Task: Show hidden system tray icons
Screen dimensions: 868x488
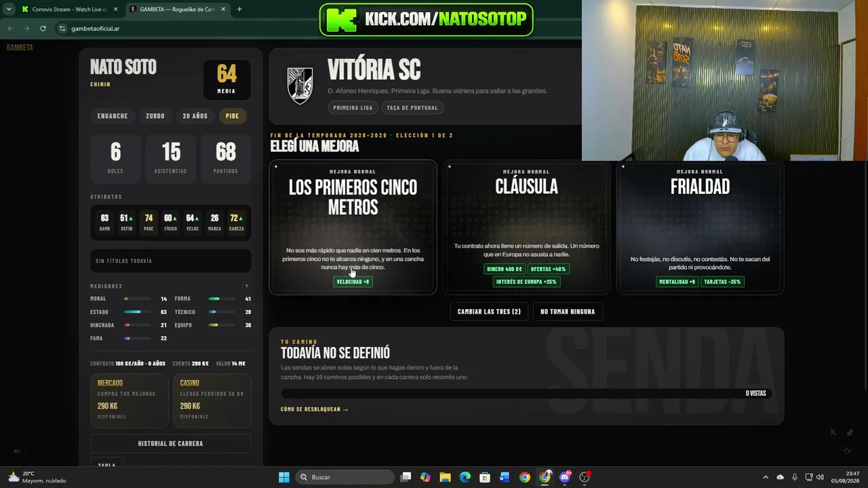Action: point(766,477)
